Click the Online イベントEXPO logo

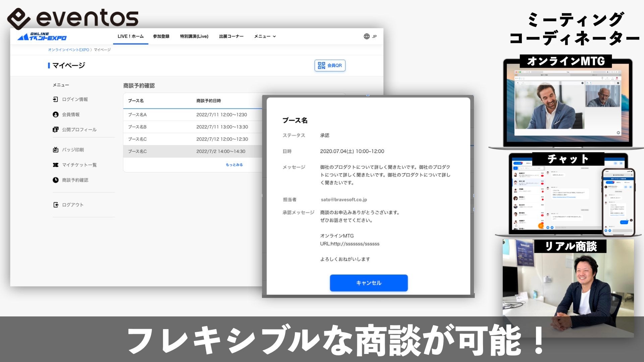tap(42, 37)
